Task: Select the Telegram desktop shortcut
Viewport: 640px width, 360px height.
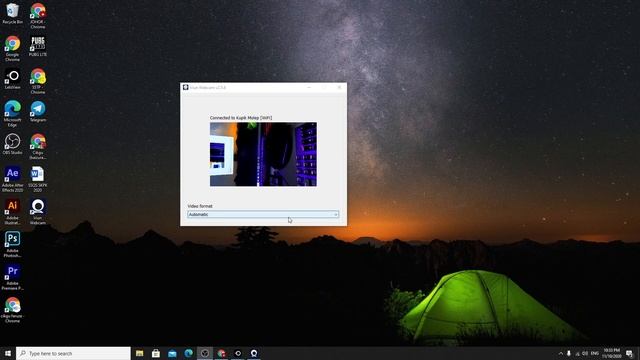Action: click(38, 111)
